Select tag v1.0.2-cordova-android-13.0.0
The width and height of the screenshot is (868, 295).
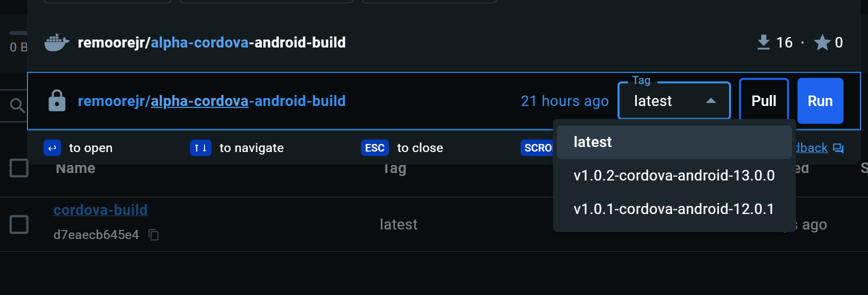673,175
